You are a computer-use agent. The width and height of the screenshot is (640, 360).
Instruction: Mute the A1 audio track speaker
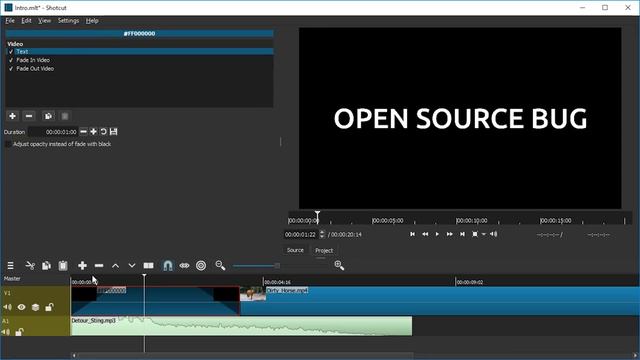point(5,332)
